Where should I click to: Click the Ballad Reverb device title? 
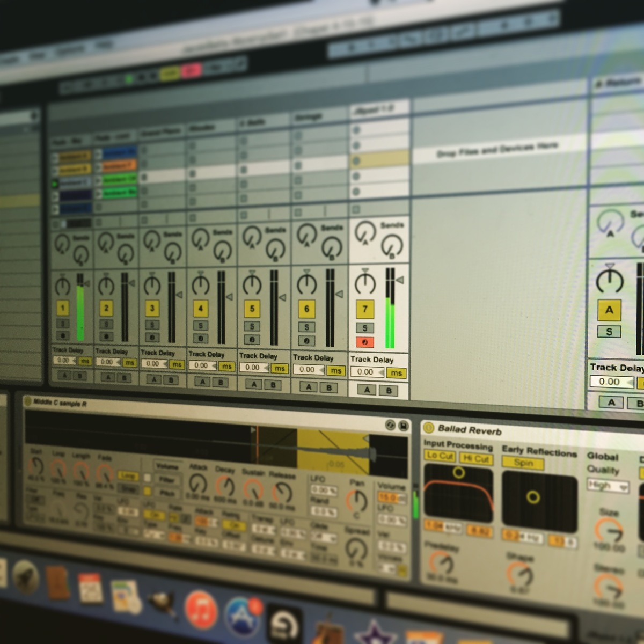(470, 430)
